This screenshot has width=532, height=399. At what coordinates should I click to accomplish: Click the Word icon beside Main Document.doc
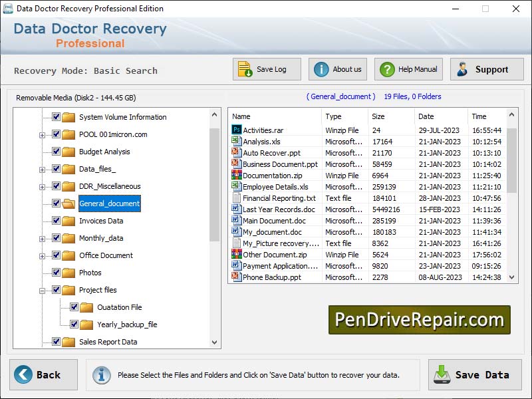236,220
